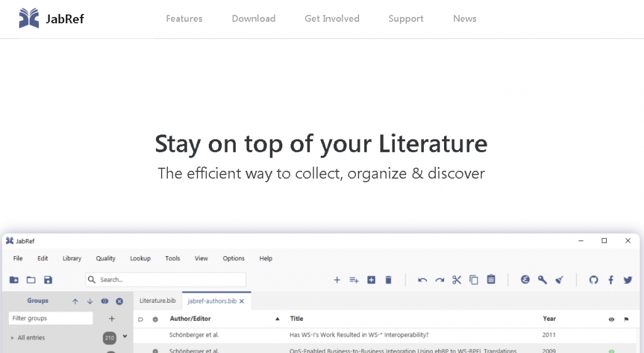
Task: Click the Twitter icon in toolbar
Action: pos(628,280)
